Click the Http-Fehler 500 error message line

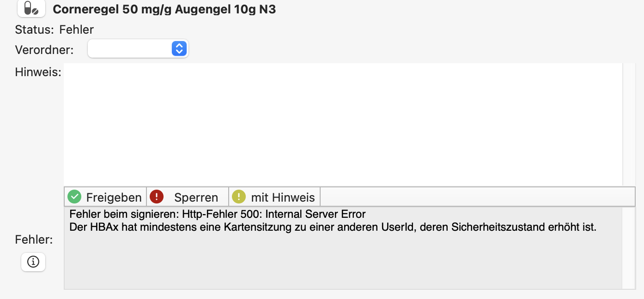pyautogui.click(x=218, y=214)
